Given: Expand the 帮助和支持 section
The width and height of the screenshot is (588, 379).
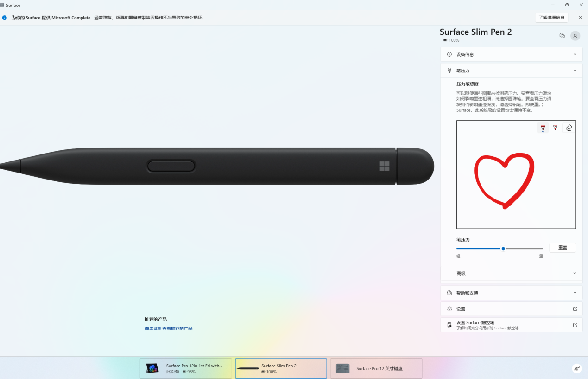Looking at the screenshot, I should pyautogui.click(x=511, y=293).
